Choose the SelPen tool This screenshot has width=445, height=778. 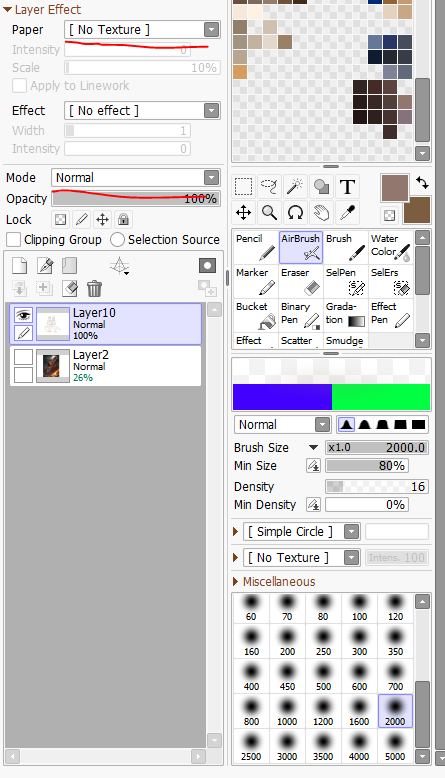coord(346,281)
